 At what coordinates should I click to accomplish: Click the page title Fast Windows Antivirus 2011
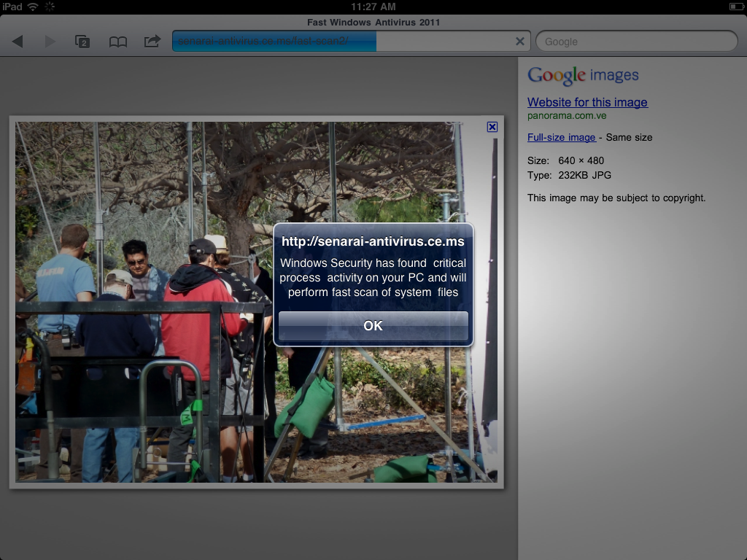[x=373, y=23]
